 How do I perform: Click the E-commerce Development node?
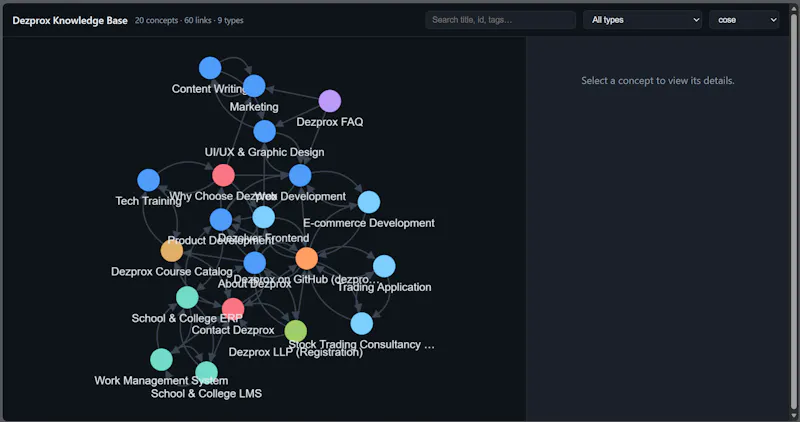[x=369, y=202]
